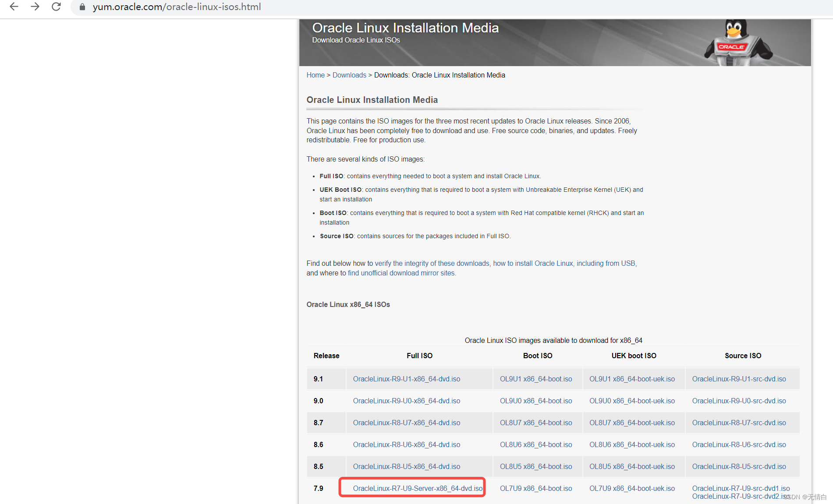
Task: Download OL7U9 x86_64-boot-uek.iso
Action: pyautogui.click(x=632, y=488)
